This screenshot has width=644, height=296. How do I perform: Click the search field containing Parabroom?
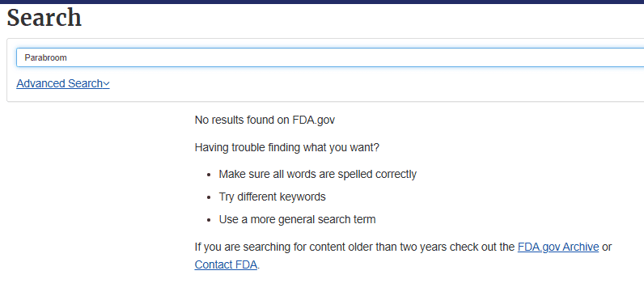[330, 57]
